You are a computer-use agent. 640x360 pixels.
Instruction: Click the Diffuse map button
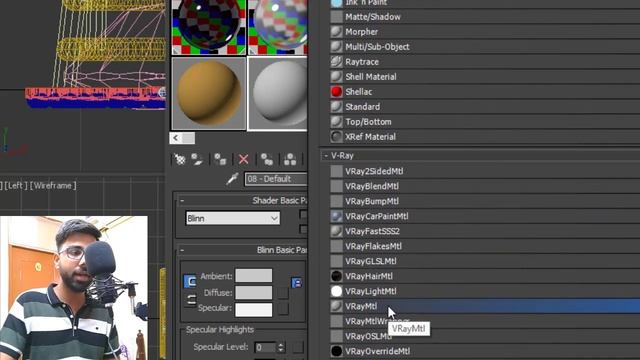(x=283, y=293)
